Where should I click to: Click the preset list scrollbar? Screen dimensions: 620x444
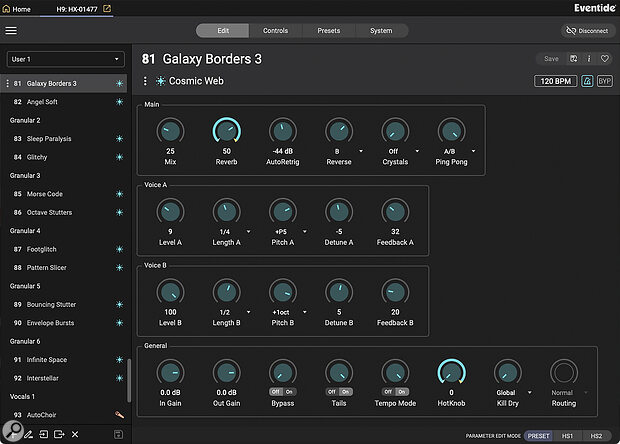pyautogui.click(x=129, y=380)
